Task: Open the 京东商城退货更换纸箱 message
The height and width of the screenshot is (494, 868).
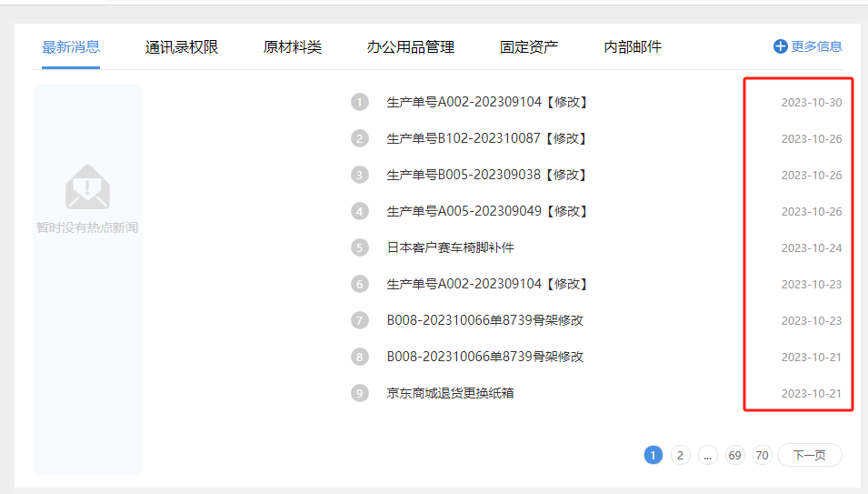Action: (x=451, y=393)
